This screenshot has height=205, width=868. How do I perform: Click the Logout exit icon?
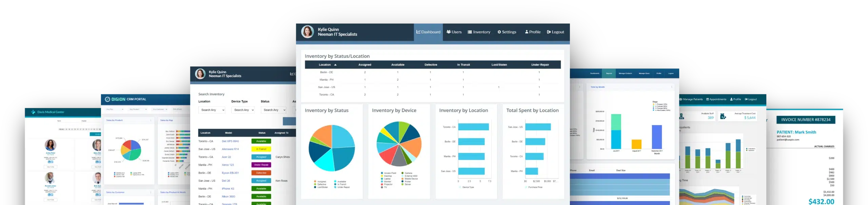click(x=549, y=32)
